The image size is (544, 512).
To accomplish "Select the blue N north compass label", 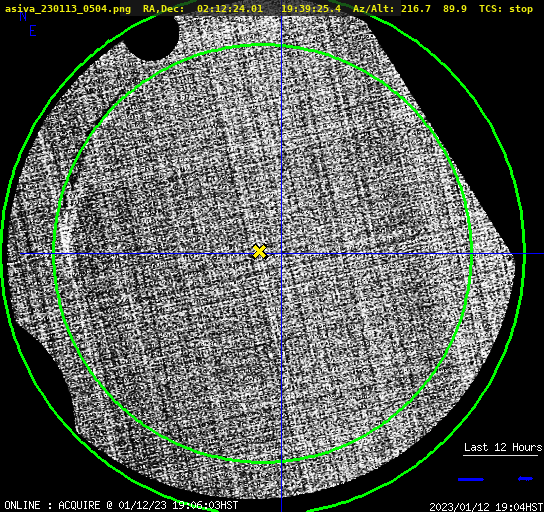I will pyautogui.click(x=23, y=17).
